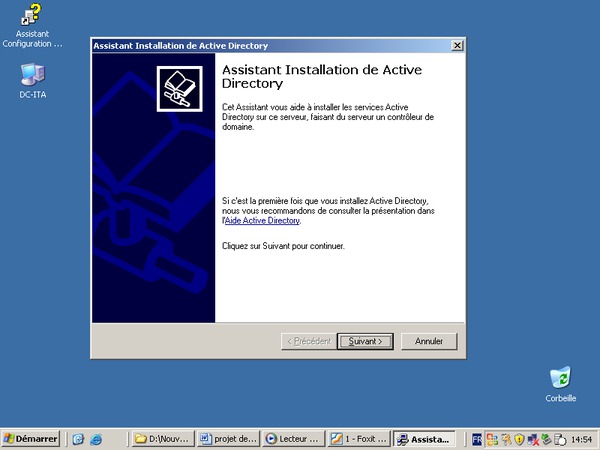The width and height of the screenshot is (600, 450).
Task: Click the Assista... taskbar button
Action: pyautogui.click(x=424, y=439)
